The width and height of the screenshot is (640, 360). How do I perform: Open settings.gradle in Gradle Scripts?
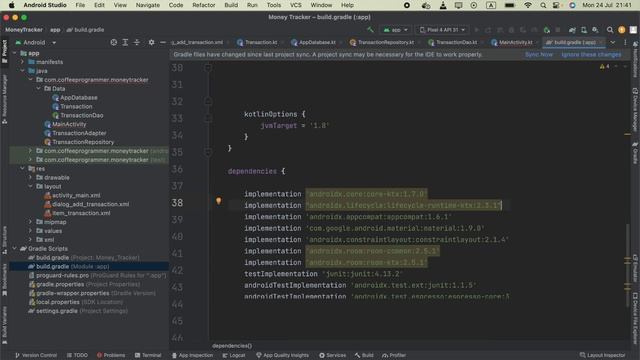pos(78,311)
